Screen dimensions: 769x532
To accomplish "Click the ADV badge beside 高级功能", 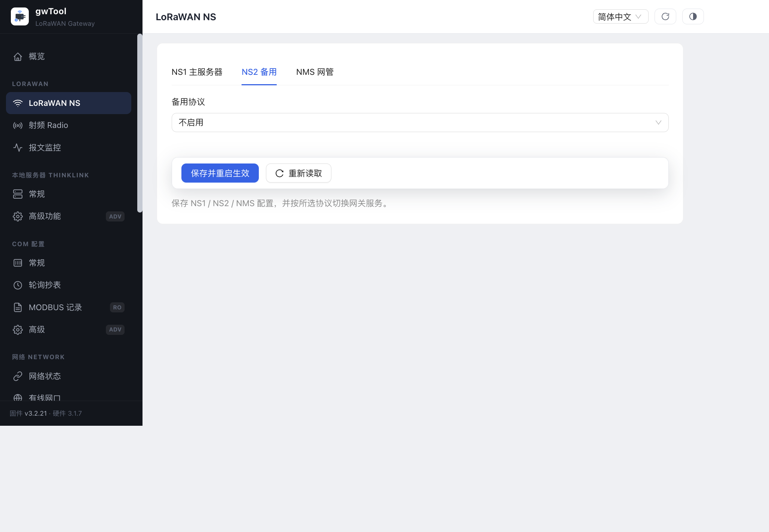I will [115, 217].
